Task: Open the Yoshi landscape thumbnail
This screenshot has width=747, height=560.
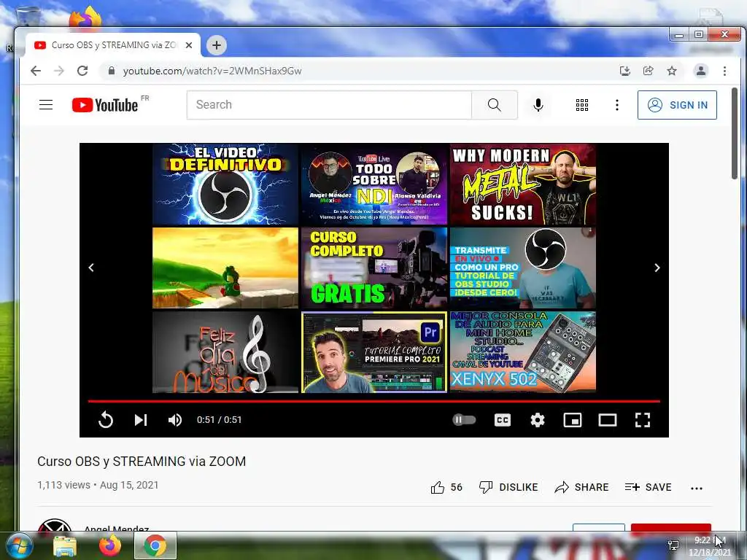Action: (x=225, y=268)
